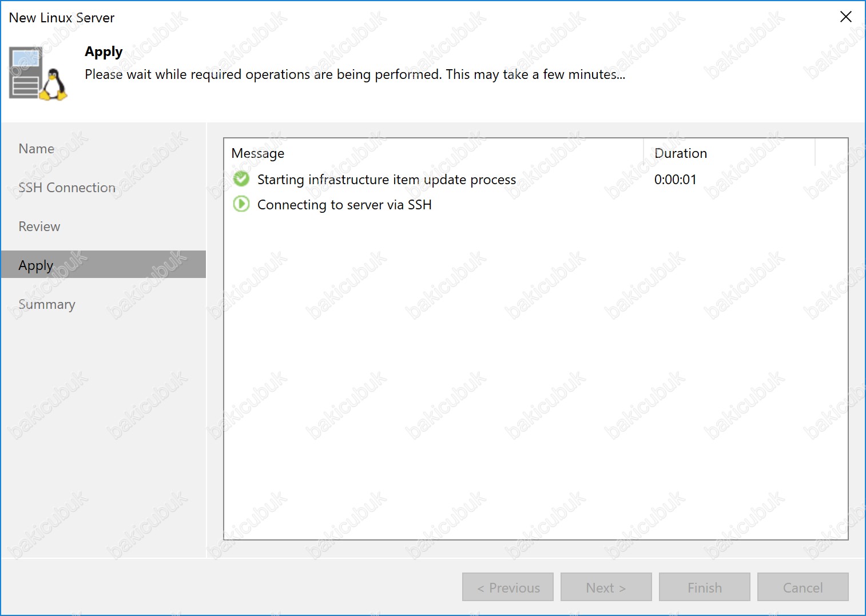Click the 'Please wait while required operations' description
The image size is (866, 616).
[355, 74]
